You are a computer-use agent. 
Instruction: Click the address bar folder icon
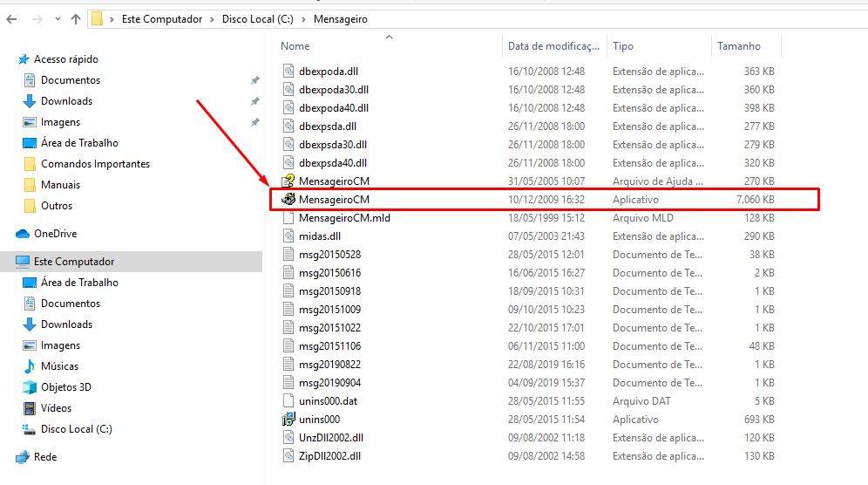click(x=97, y=19)
